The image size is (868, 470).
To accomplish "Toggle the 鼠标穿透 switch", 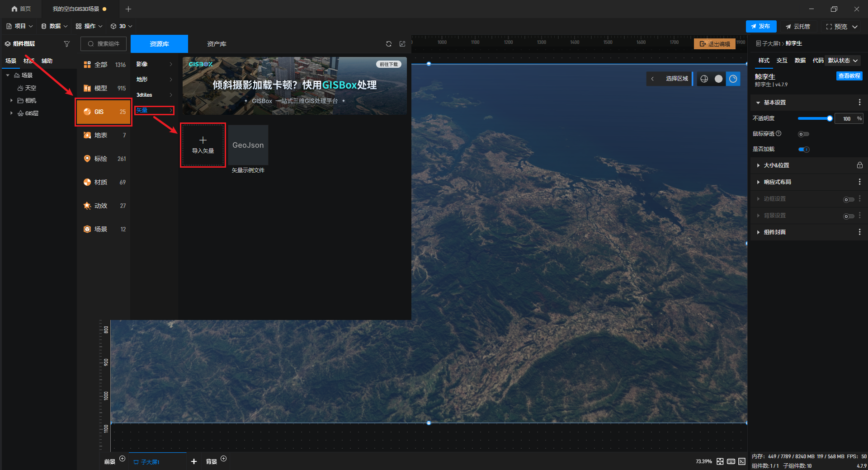I will point(803,134).
